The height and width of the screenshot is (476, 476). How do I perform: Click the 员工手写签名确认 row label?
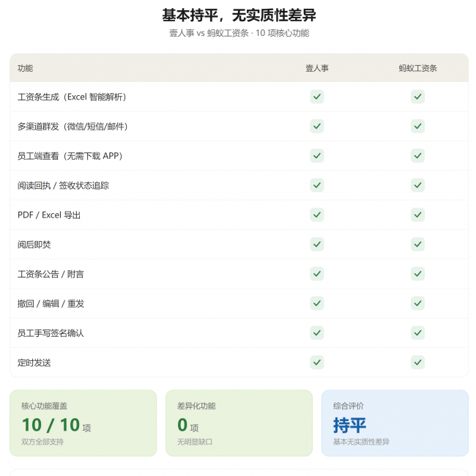[x=51, y=333]
